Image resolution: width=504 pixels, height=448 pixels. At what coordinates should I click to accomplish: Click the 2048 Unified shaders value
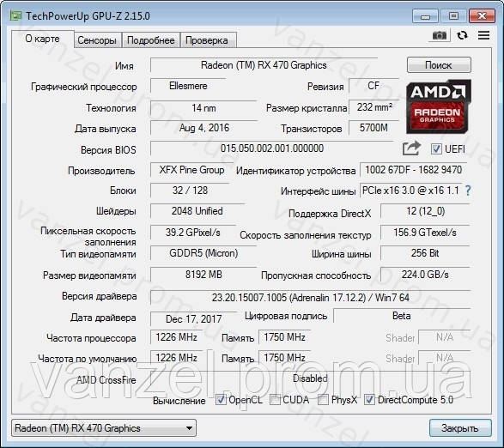coord(197,211)
